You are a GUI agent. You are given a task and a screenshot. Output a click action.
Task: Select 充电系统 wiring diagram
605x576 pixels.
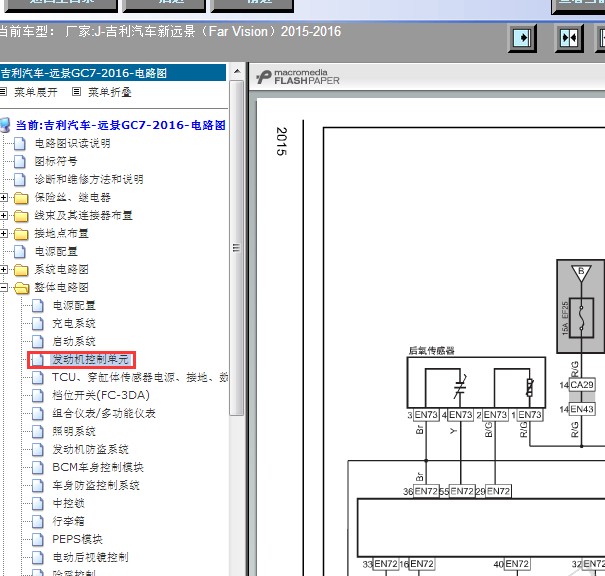tap(74, 323)
